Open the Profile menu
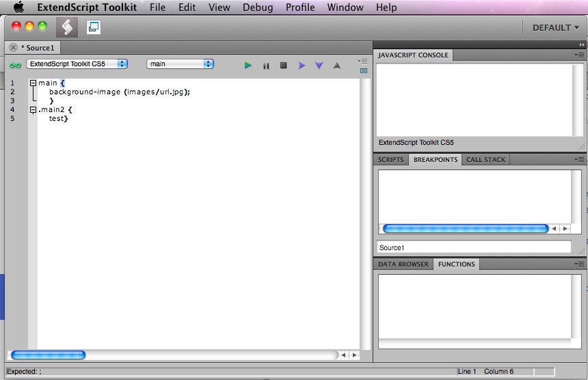Screen dimensions: 588x380 [300, 8]
